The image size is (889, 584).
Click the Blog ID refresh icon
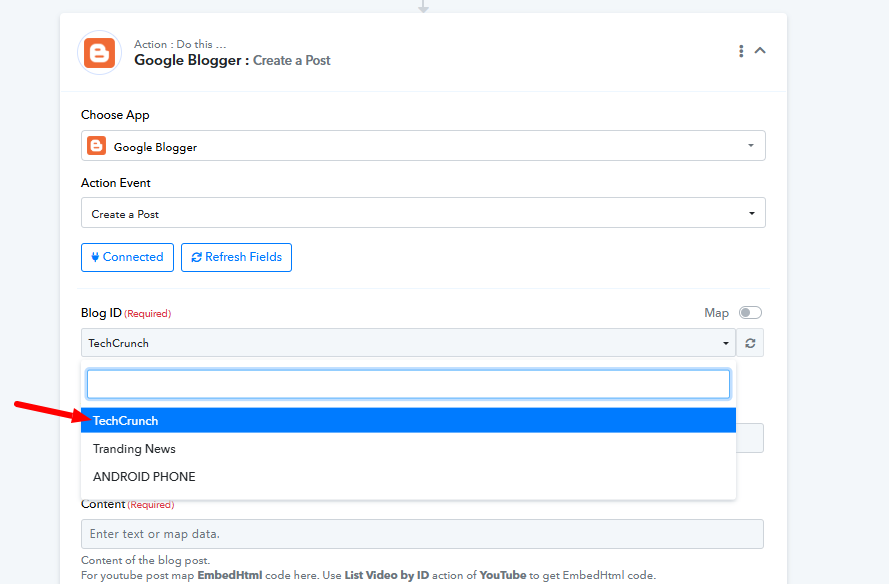750,343
